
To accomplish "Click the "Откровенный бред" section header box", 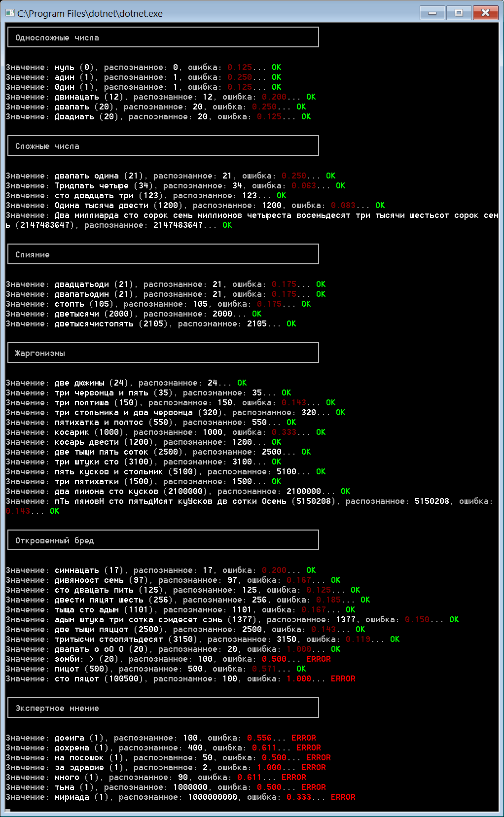I will click(163, 540).
